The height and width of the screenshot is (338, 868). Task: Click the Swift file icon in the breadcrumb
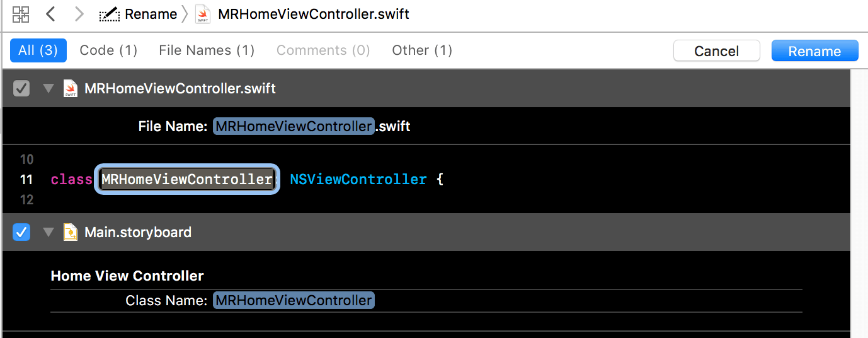pos(203,14)
